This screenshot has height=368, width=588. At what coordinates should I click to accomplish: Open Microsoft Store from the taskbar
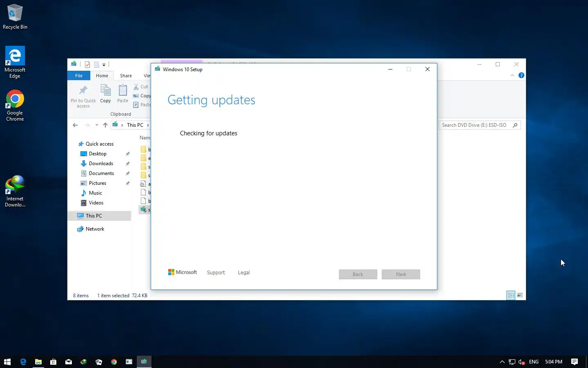click(53, 362)
